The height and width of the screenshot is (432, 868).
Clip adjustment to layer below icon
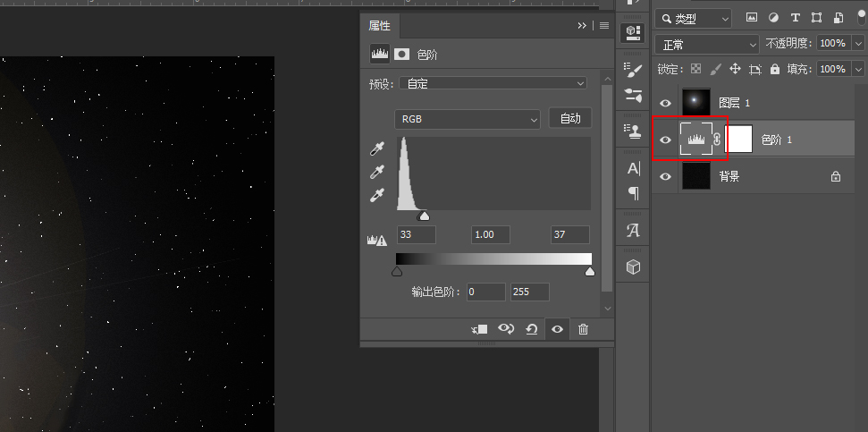[x=479, y=329]
